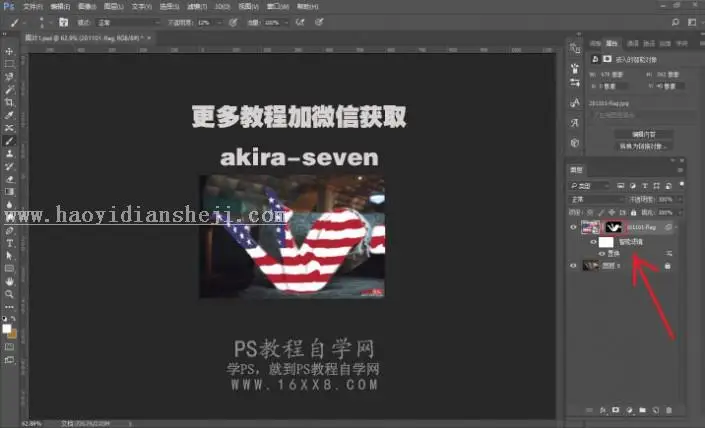The image size is (705, 428).
Task: Toggle the type layer filter T icon
Action: tap(644, 186)
